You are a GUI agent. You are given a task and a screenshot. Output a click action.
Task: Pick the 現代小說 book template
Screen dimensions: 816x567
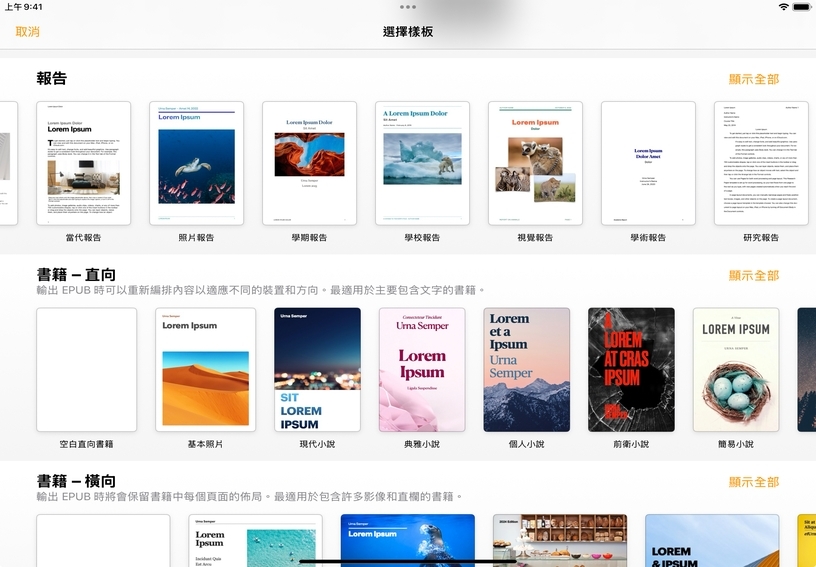317,369
